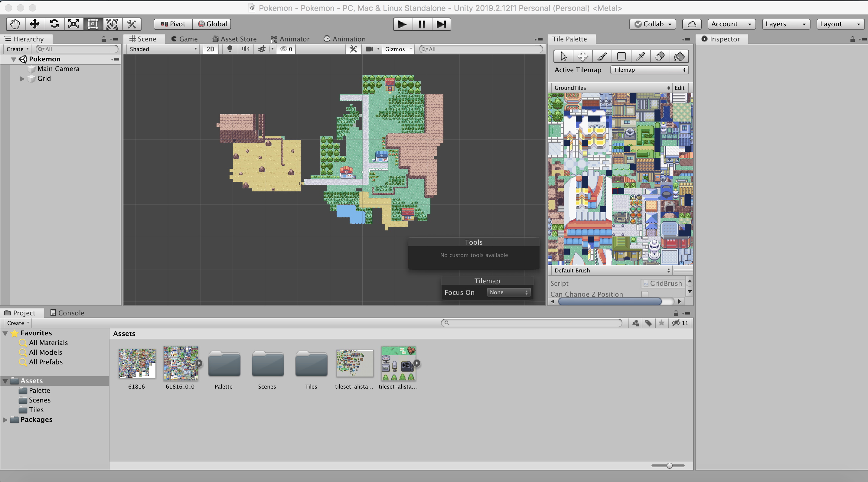The height and width of the screenshot is (482, 868).
Task: Adjust the asset icon size slider
Action: pos(669,465)
